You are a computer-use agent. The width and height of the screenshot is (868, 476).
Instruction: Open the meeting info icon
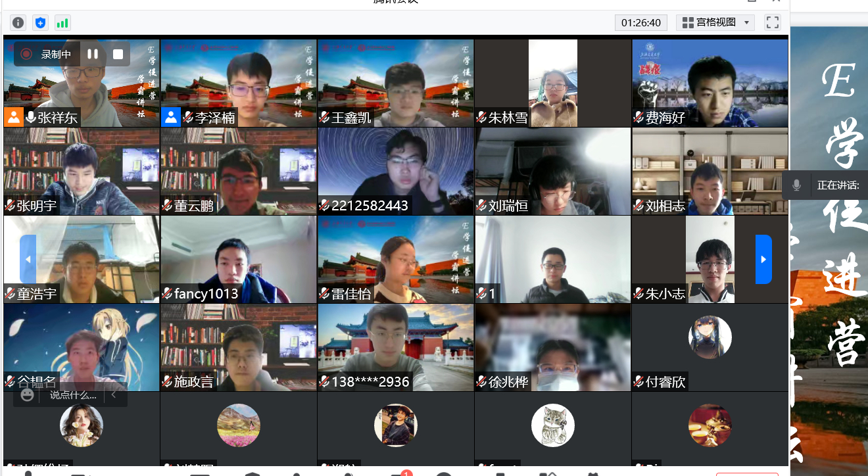pyautogui.click(x=18, y=23)
